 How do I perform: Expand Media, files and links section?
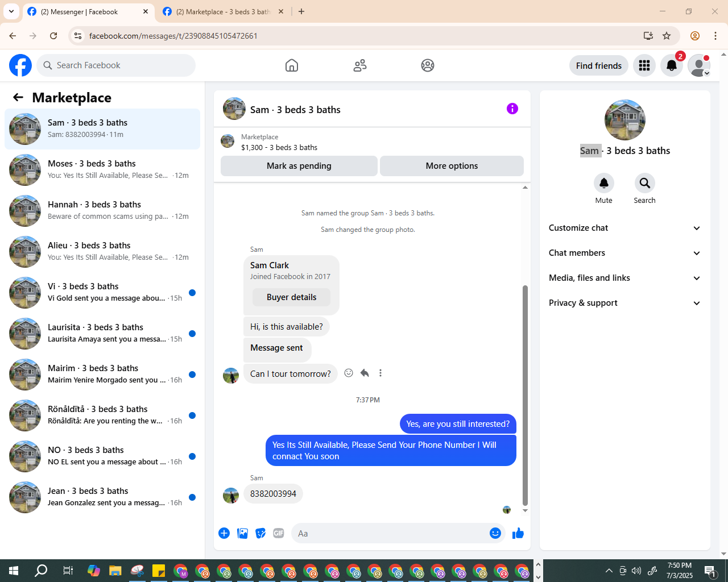624,278
